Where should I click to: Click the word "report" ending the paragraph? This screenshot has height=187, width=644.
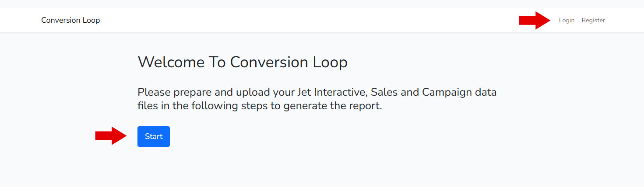click(364, 106)
